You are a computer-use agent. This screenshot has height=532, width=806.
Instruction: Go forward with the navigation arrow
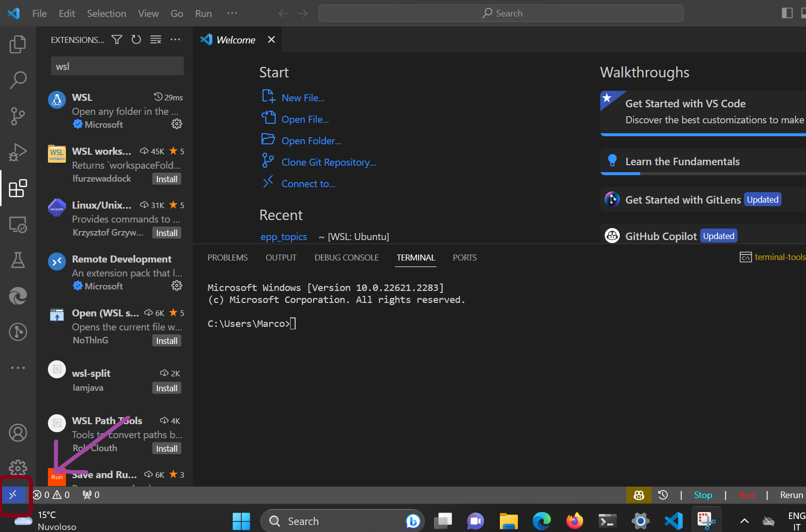click(x=303, y=13)
